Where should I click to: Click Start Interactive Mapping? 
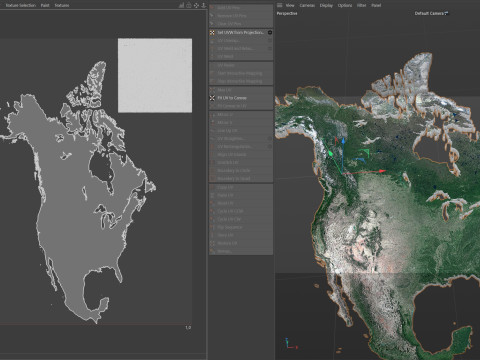241,73
